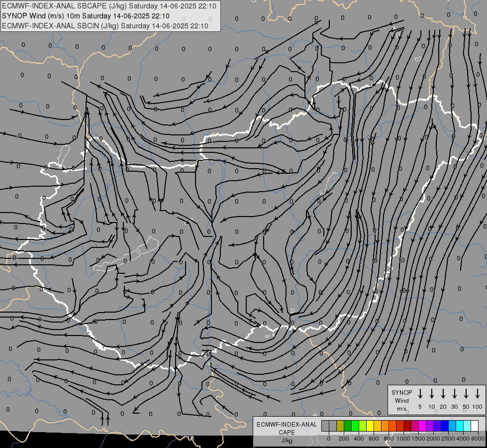This screenshot has width=487, height=448.
Task: Pick the bright magenta swatch after 1500 tick
Action: click(x=422, y=426)
